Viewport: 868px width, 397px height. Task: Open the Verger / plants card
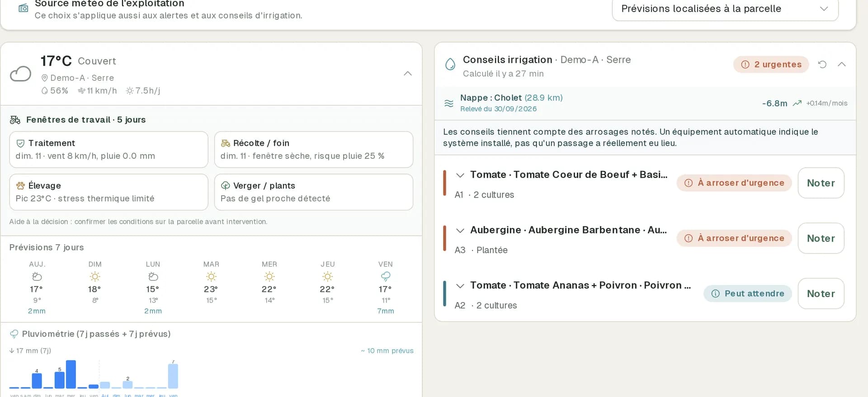[314, 192]
